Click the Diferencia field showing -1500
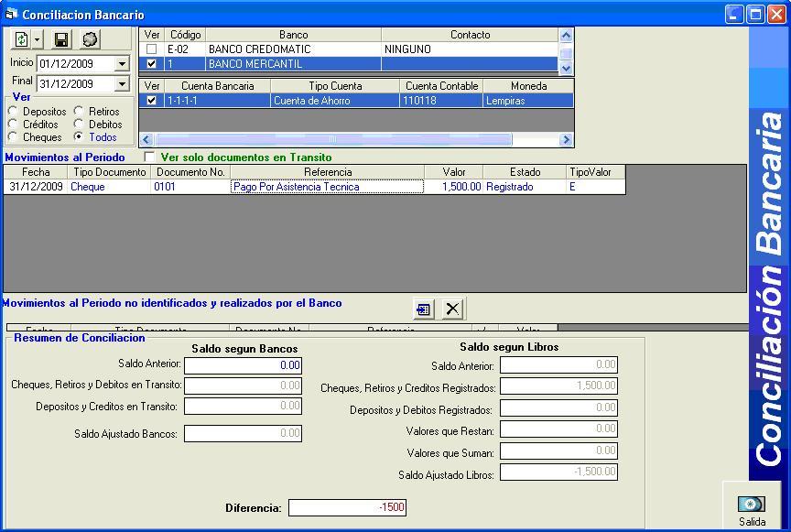 [x=347, y=507]
